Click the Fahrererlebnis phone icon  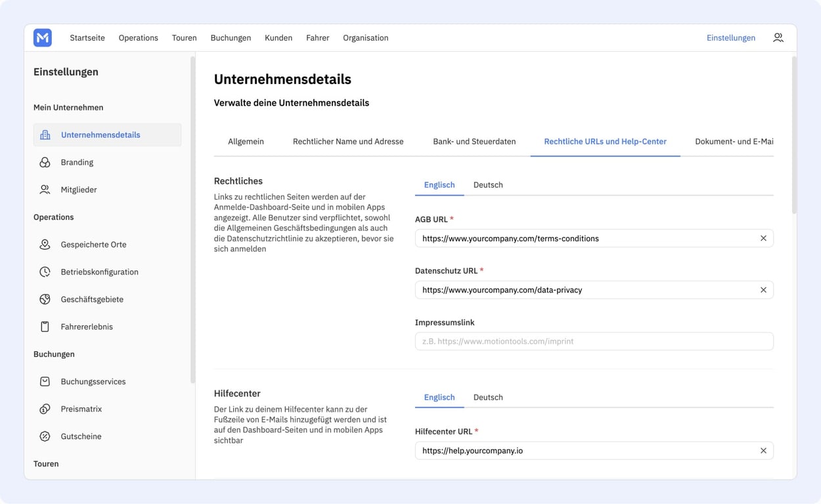tap(45, 327)
